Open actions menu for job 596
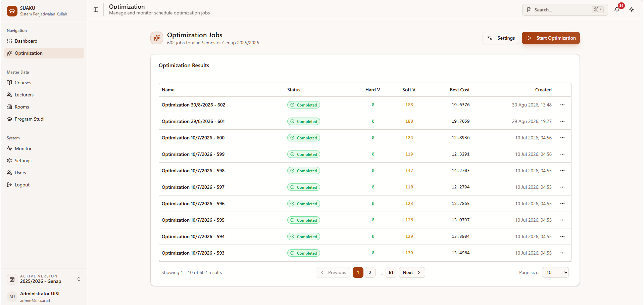 pos(562,204)
